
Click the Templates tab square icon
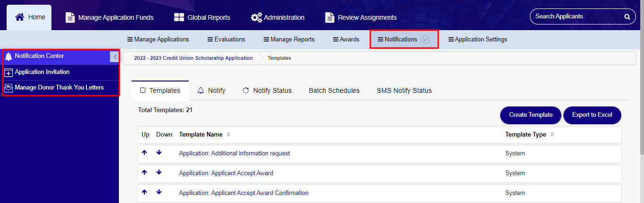[142, 90]
